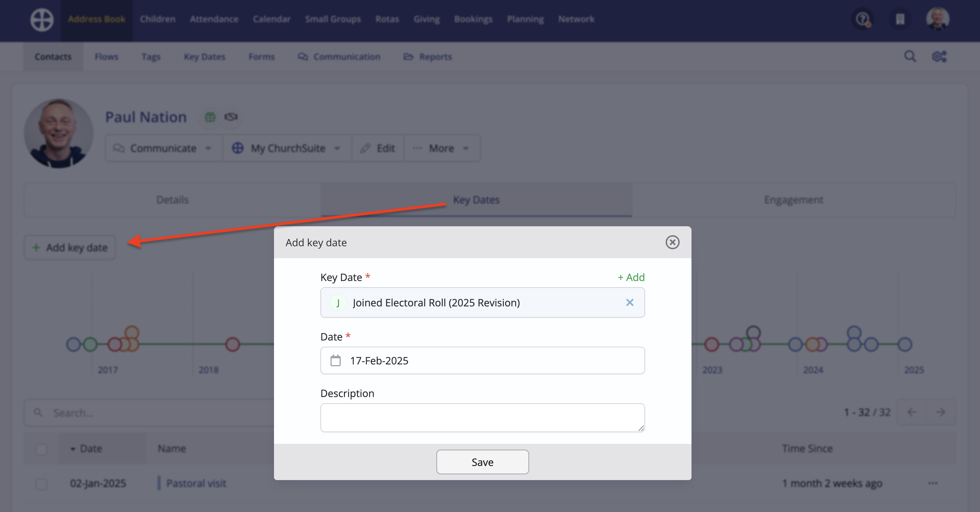
Task: Click the ChurchSuite logo icon
Action: (x=42, y=20)
